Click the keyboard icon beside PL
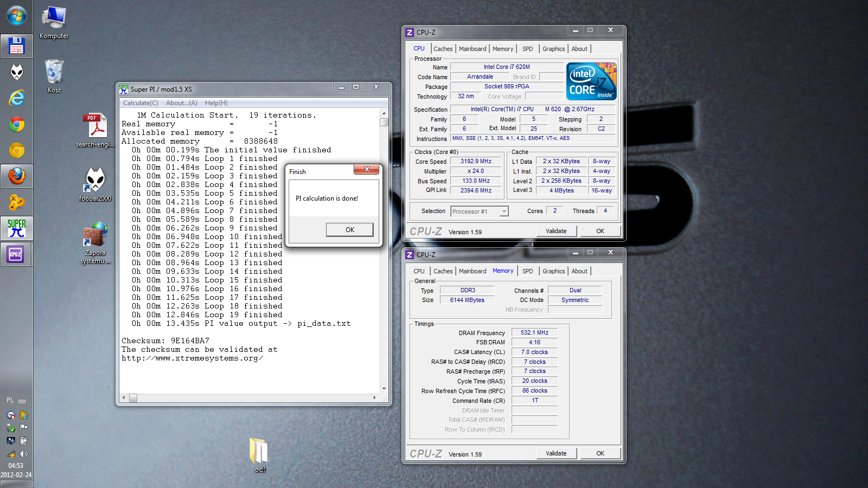Screen dimensions: 868x488 pyautogui.click(x=22, y=401)
